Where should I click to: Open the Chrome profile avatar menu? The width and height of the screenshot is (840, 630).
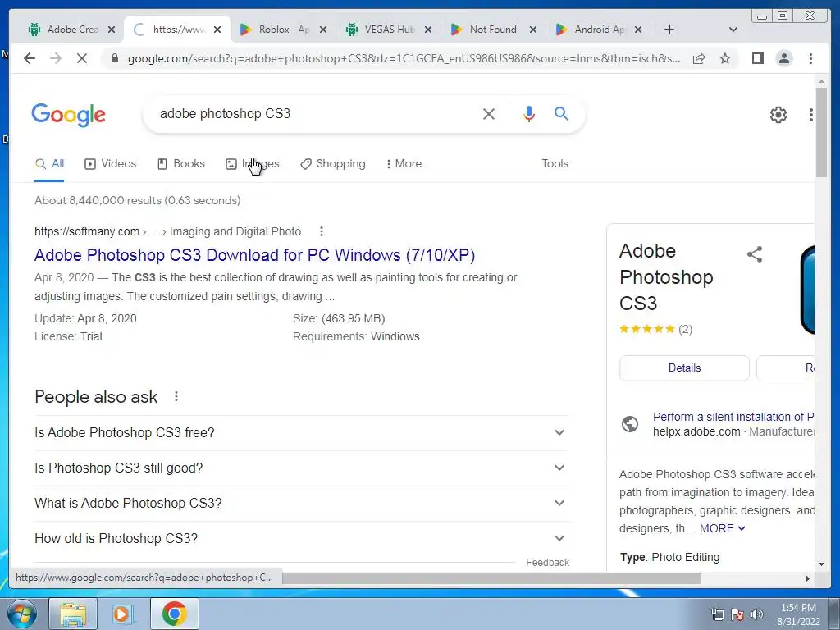coord(783,58)
